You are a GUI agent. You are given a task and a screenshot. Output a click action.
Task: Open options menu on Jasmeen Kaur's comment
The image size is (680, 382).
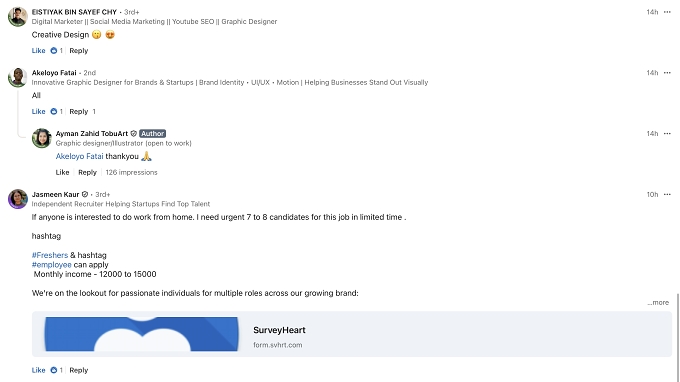click(667, 194)
